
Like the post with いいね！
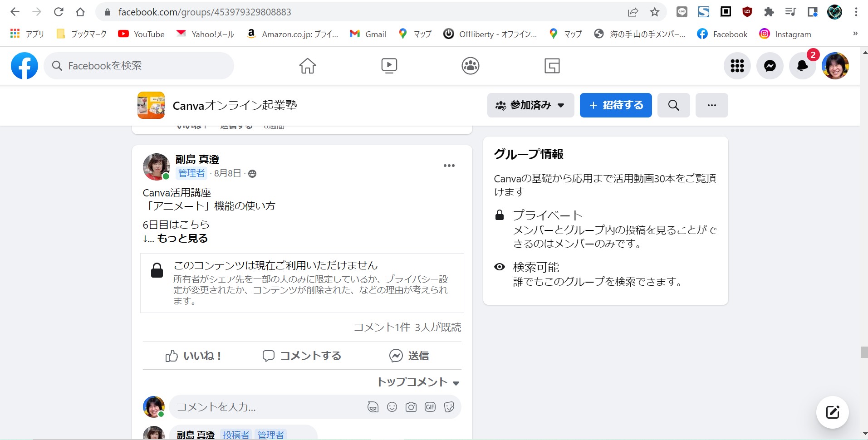pyautogui.click(x=194, y=356)
